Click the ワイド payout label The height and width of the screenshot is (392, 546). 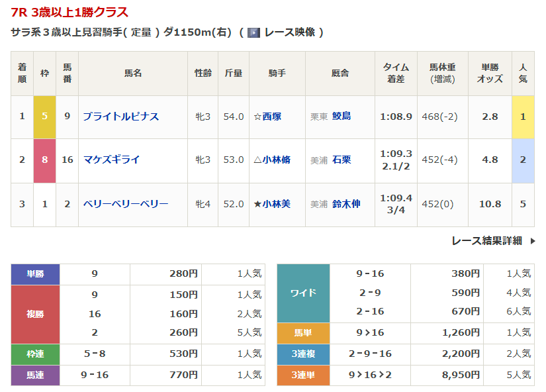coord(303,293)
